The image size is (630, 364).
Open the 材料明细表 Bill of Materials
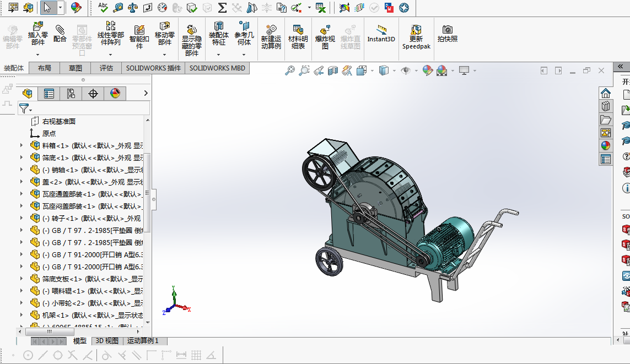[x=298, y=36]
